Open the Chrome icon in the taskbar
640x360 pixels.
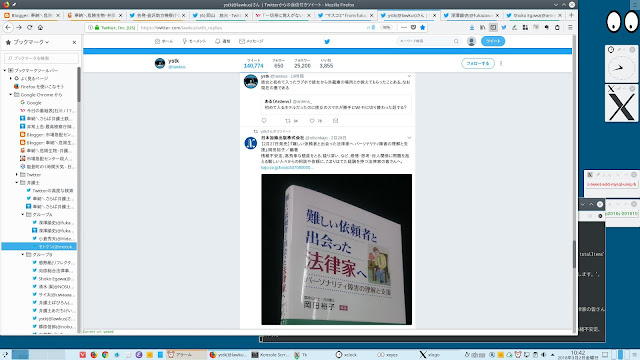pos(105,355)
